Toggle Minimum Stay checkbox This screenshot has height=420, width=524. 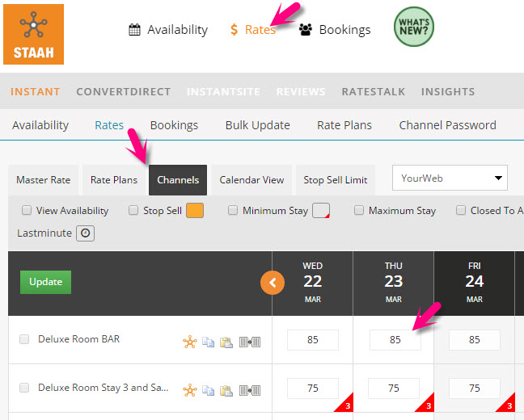(233, 210)
